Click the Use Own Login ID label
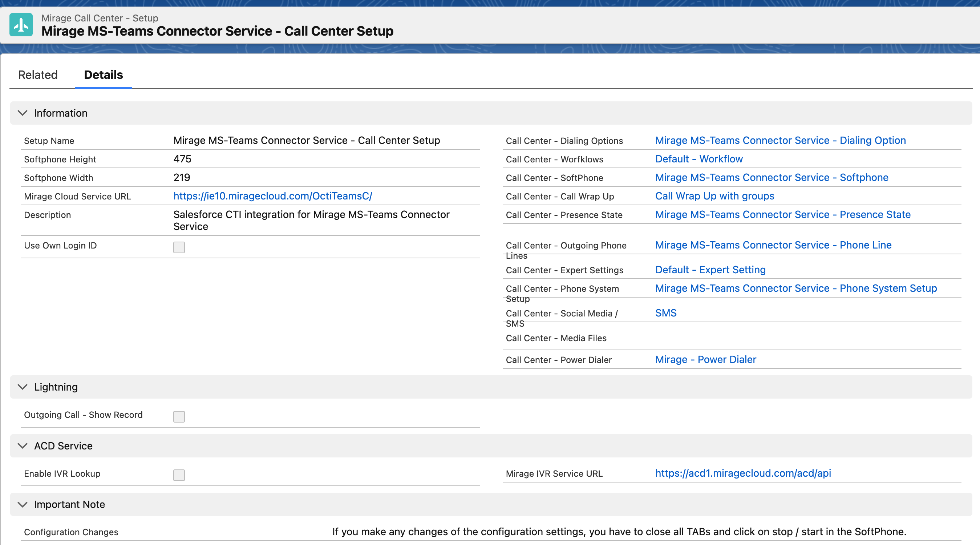 (60, 246)
